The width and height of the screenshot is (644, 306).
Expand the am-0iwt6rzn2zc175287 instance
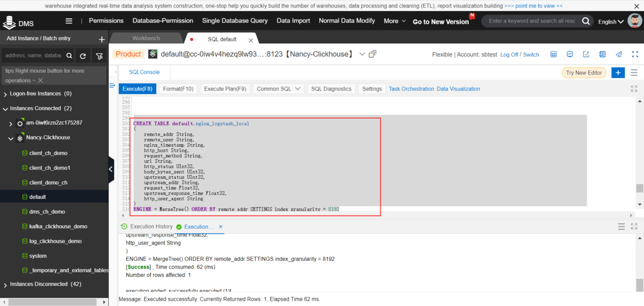click(11, 123)
